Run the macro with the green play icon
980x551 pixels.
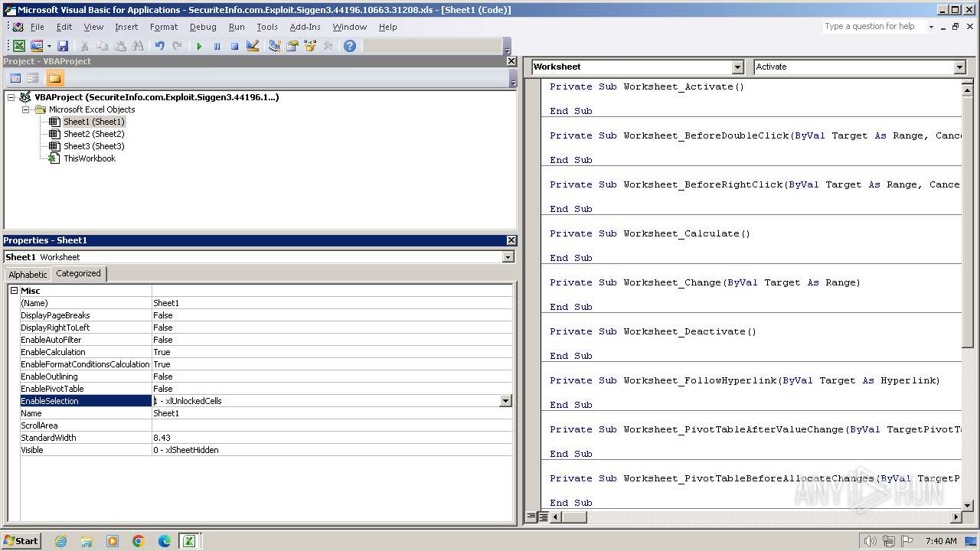coord(199,46)
